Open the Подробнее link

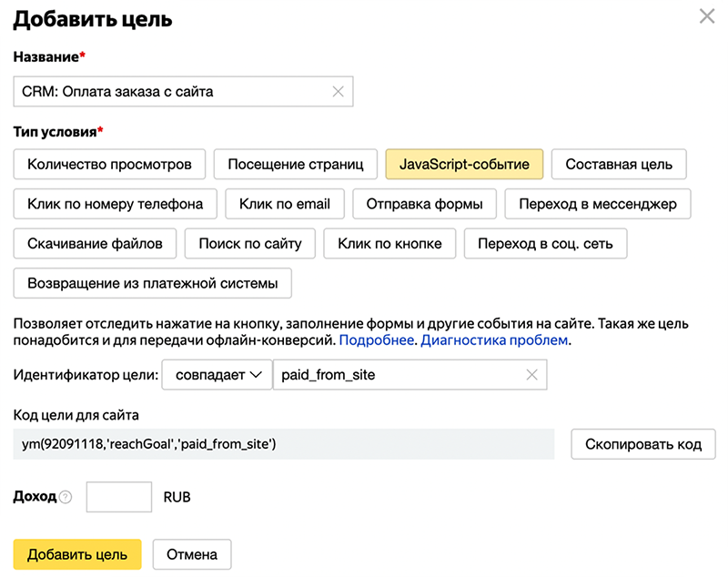[x=377, y=340]
